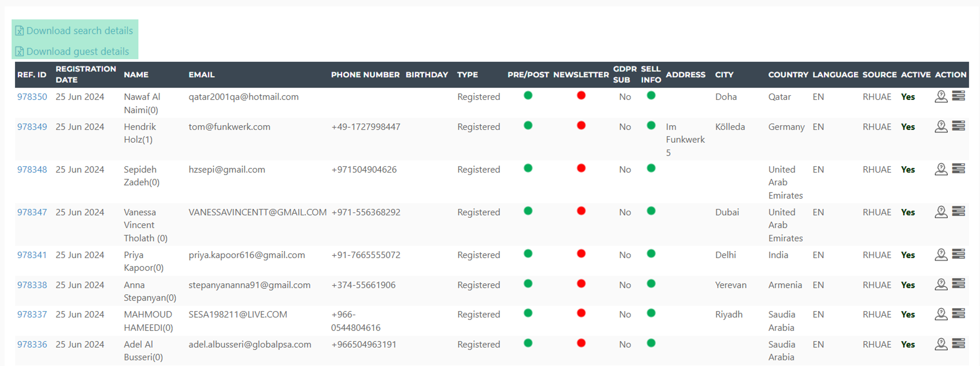Click email VANESSAVINCENTT@GMAIL.COM

tap(258, 212)
